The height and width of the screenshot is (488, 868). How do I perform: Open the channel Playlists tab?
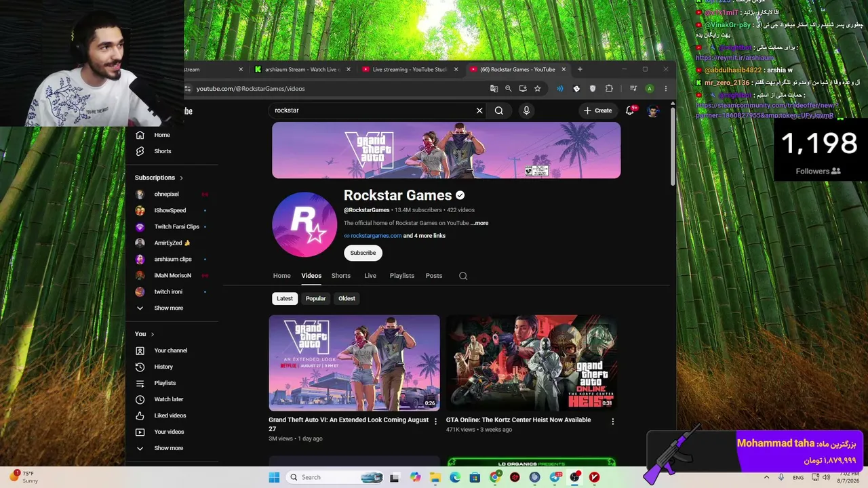point(402,276)
